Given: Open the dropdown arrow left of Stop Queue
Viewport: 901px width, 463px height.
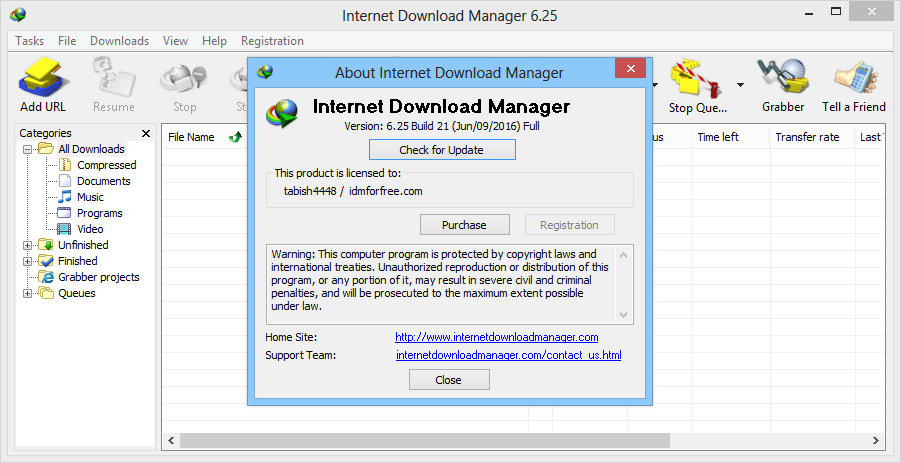Looking at the screenshot, I should tap(654, 85).
